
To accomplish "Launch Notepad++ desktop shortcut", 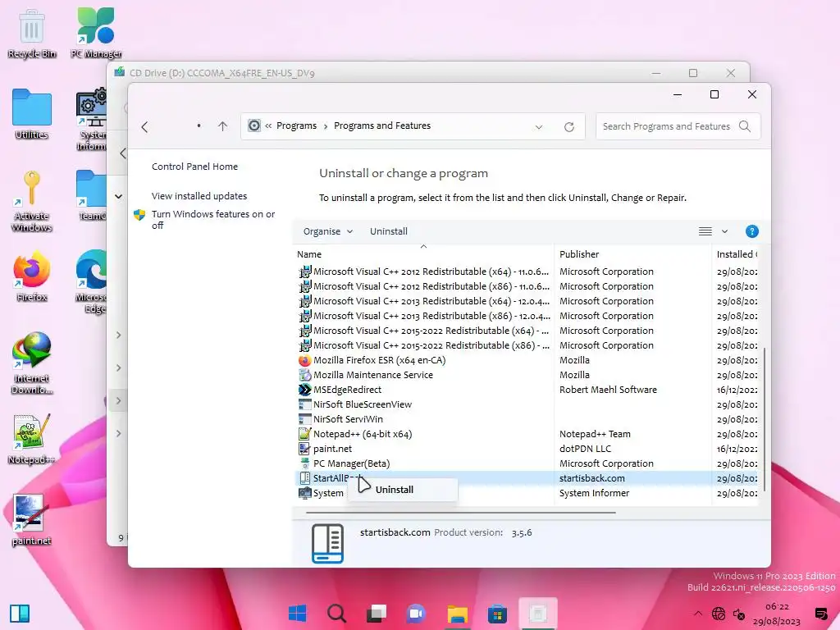I will pos(32,439).
